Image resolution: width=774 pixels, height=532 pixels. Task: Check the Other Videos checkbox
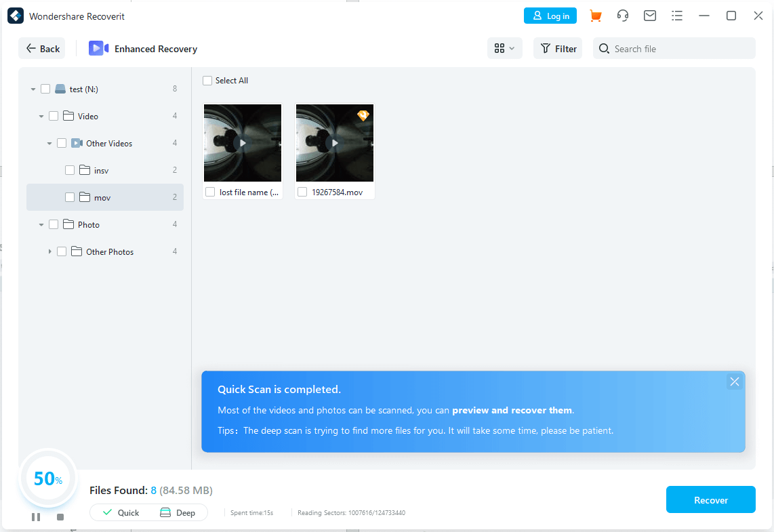62,143
